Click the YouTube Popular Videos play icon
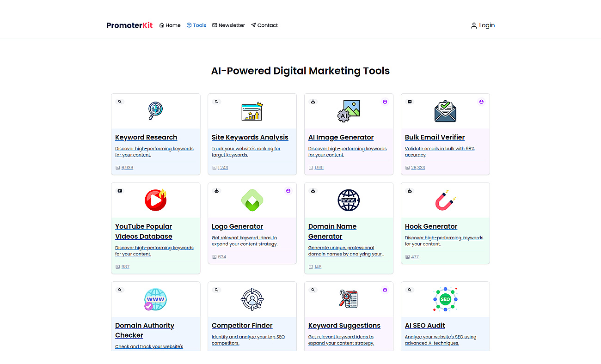This screenshot has width=601, height=364. [x=155, y=200]
